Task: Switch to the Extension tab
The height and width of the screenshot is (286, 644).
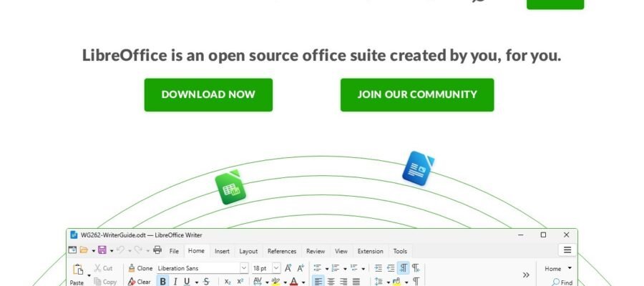Action: click(x=371, y=251)
